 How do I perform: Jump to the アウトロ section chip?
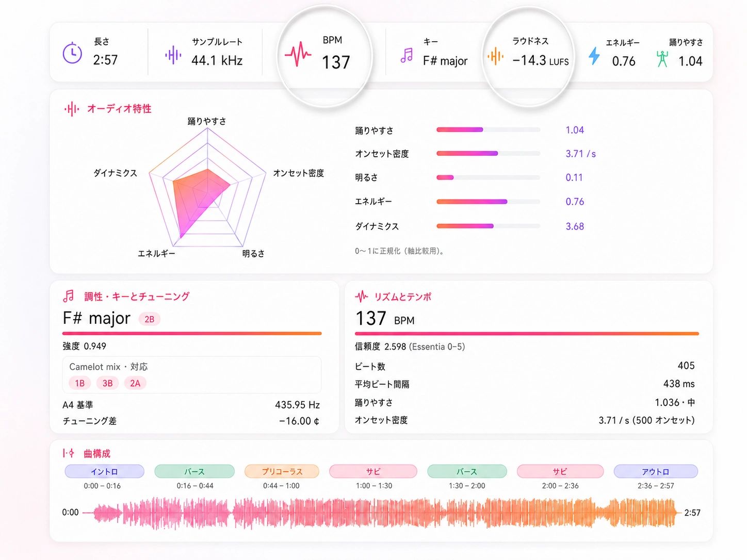656,471
